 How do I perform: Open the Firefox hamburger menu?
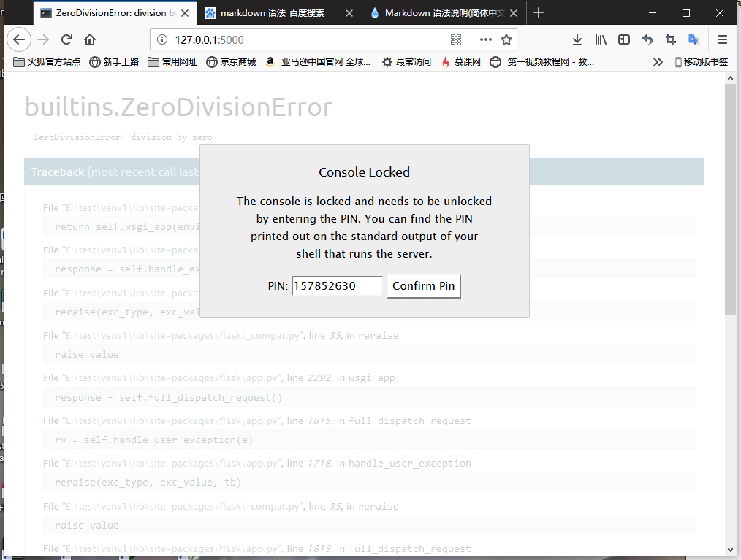point(723,39)
